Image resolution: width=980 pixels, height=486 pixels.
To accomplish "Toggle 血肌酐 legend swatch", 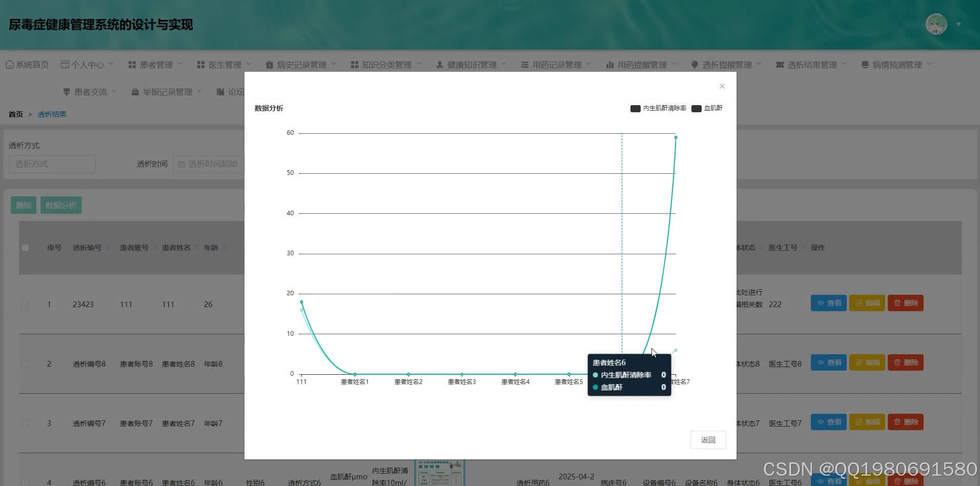I will pos(696,108).
